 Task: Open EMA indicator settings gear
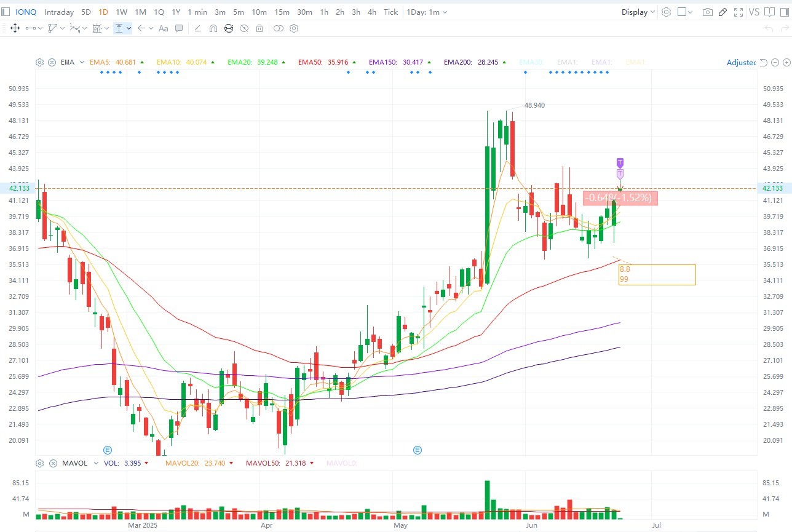click(40, 62)
